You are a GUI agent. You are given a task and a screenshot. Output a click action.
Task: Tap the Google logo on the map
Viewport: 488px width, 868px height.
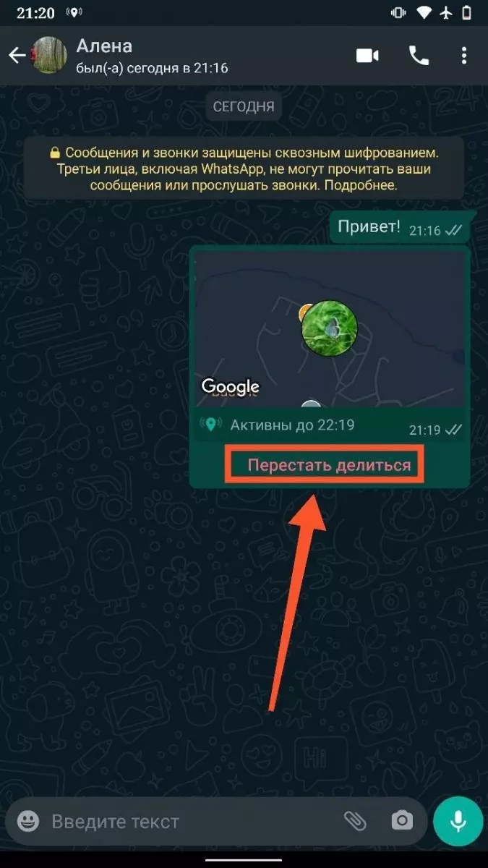pyautogui.click(x=230, y=386)
